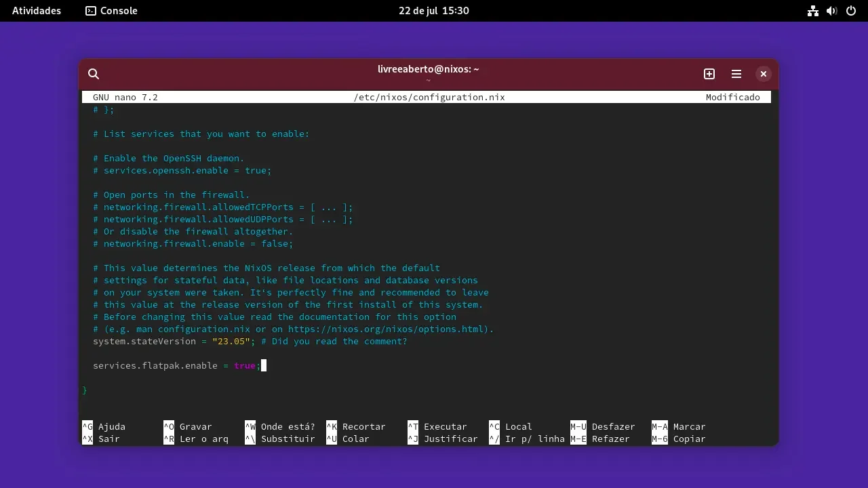
Task: Click the system.stateVersion text
Action: [144, 342]
